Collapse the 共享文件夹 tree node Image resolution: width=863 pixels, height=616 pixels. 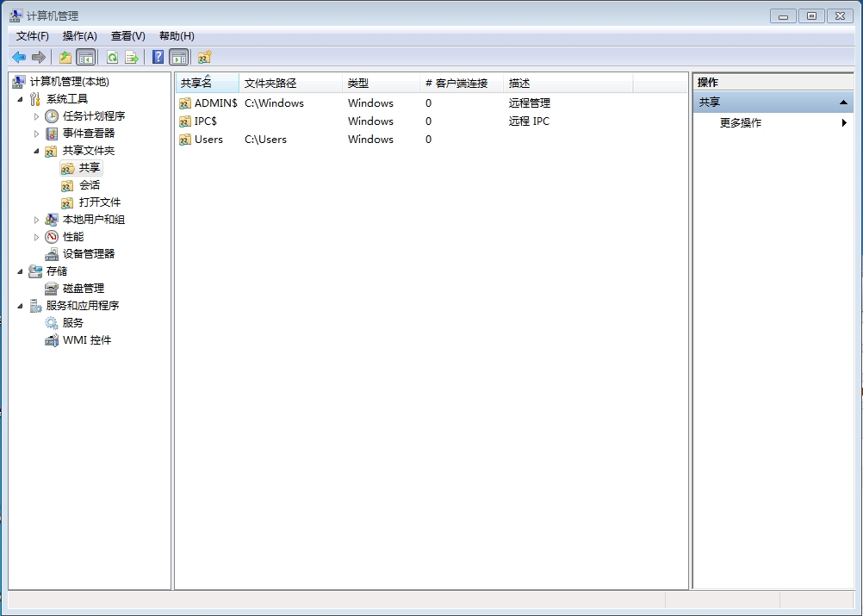tap(36, 151)
